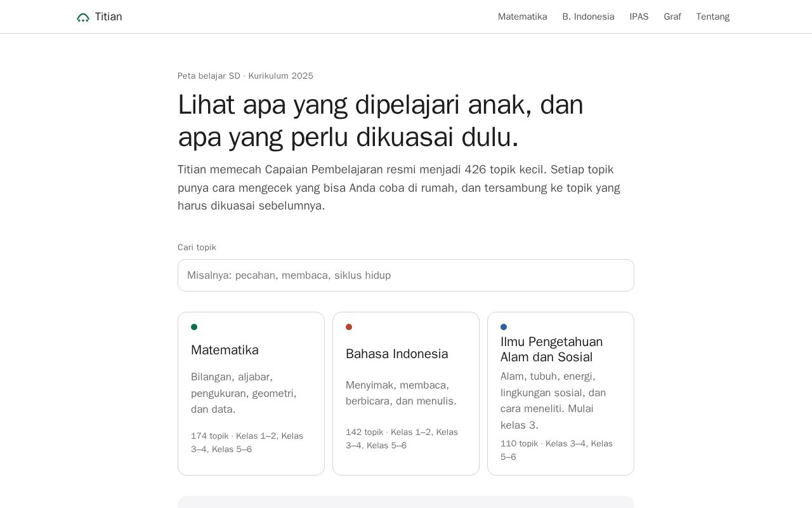Viewport: 812px width, 508px height.
Task: Click the Titian brand name
Action: (108, 17)
